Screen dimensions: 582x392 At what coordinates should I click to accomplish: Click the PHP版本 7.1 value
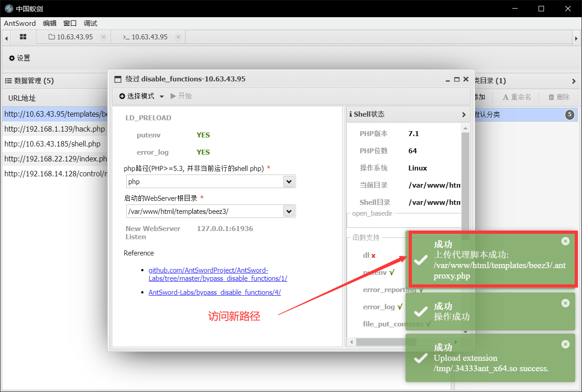[x=414, y=133]
